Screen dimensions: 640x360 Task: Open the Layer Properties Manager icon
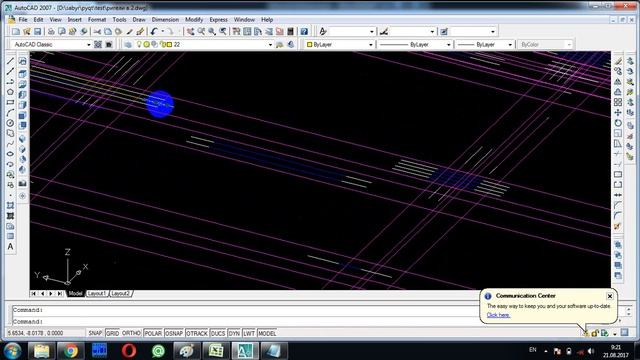[x=128, y=44]
